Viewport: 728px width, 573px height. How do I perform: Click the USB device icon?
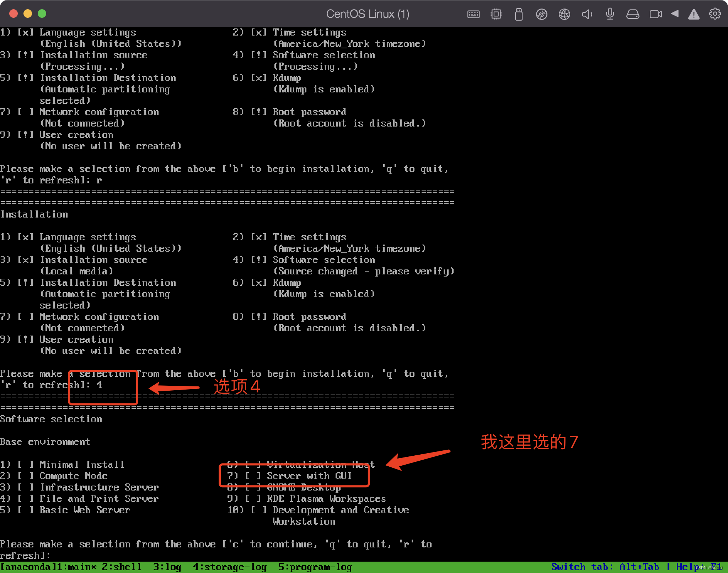point(519,14)
